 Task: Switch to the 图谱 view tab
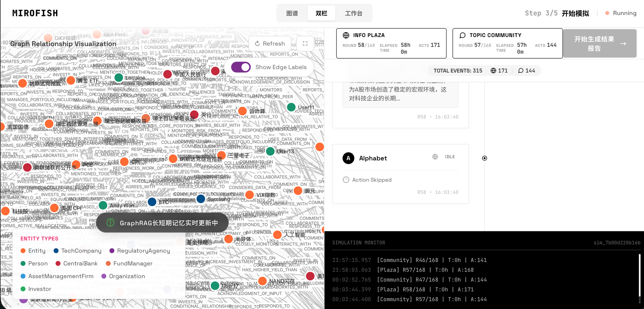(292, 13)
